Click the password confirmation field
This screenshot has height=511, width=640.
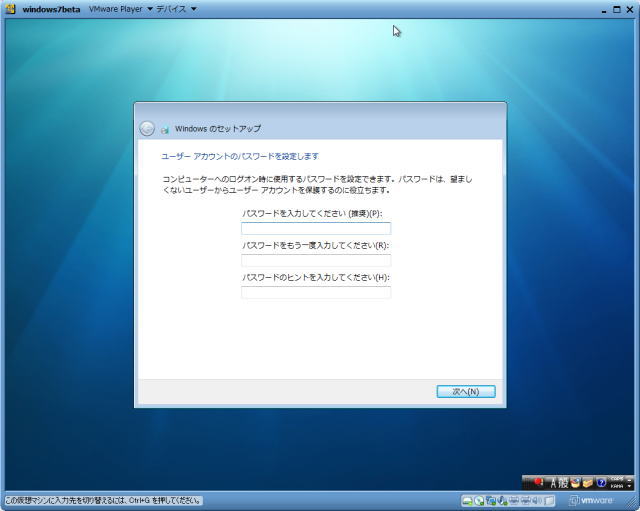tap(316, 260)
